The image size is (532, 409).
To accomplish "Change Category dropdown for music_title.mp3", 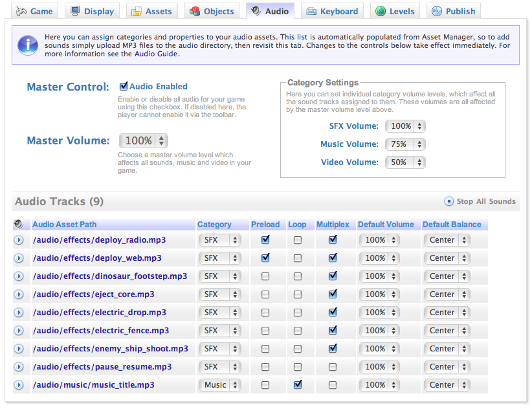I will click(x=219, y=385).
